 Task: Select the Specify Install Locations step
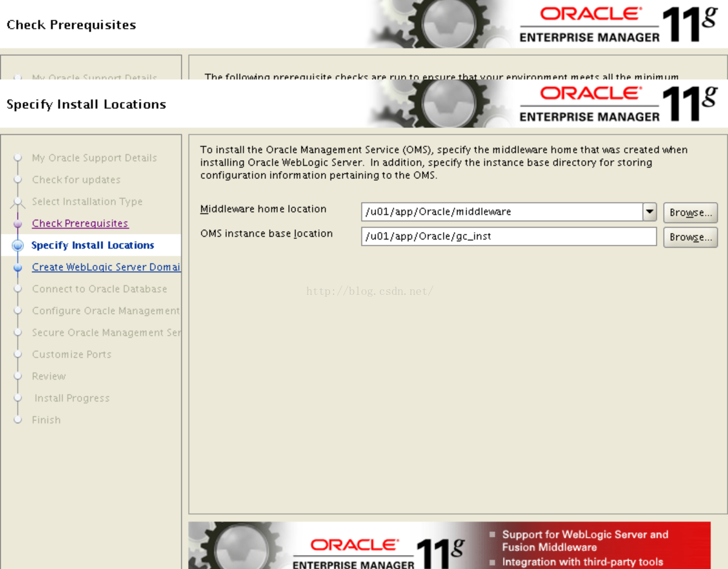point(93,245)
